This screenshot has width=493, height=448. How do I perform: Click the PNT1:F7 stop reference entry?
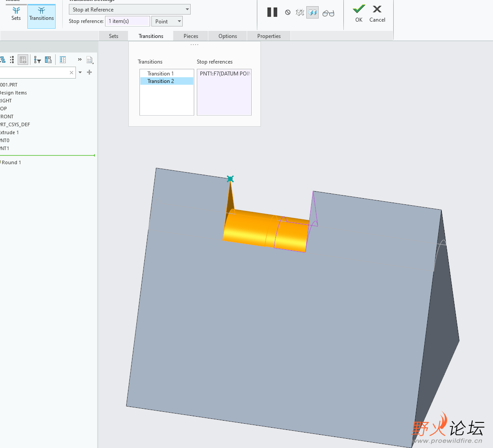pyautogui.click(x=225, y=74)
